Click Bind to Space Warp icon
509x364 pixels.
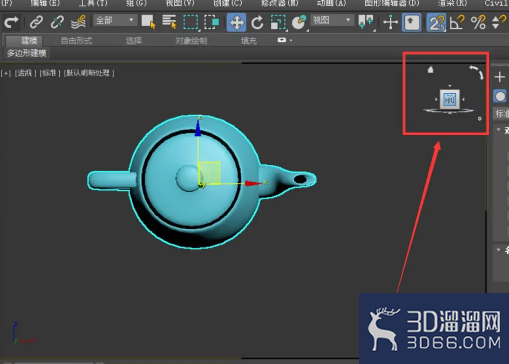pos(79,22)
